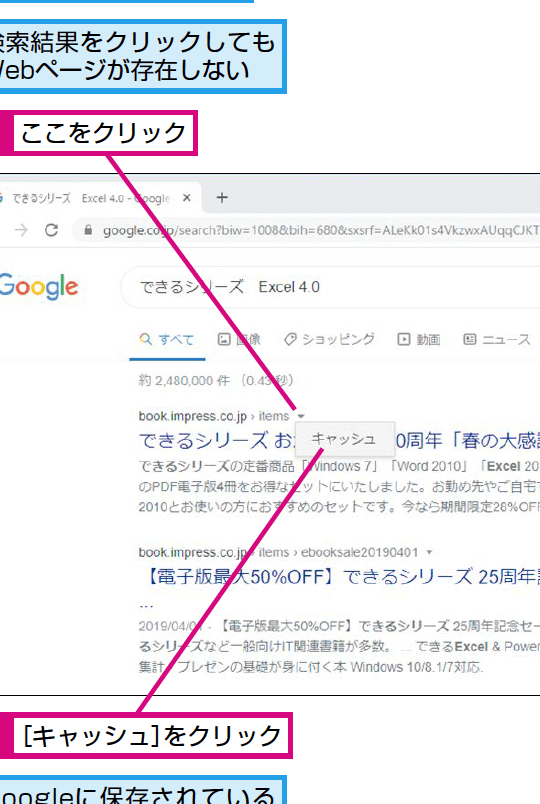The width and height of the screenshot is (540, 804).
Task: Click the shopping tag icon
Action: (290, 339)
